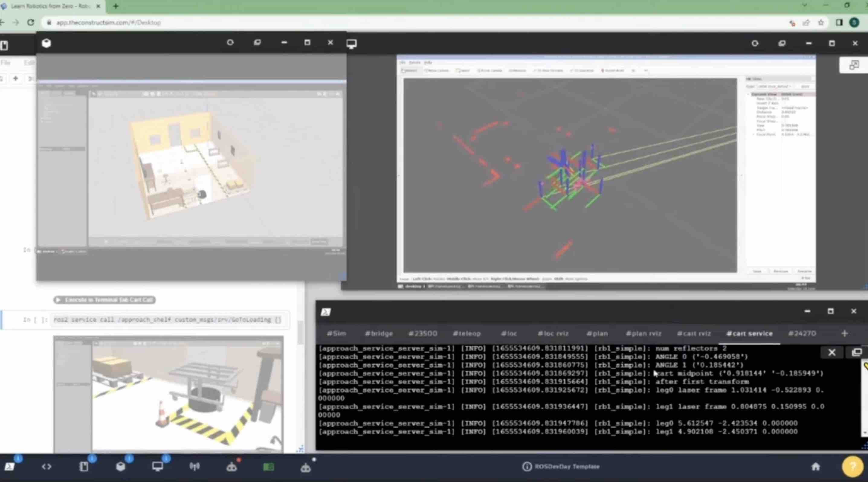Click the robot icon with red dot

[231, 467]
